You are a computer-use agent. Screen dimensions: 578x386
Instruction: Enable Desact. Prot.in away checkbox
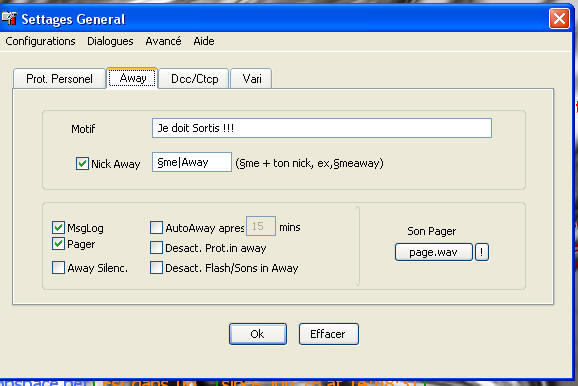(156, 247)
